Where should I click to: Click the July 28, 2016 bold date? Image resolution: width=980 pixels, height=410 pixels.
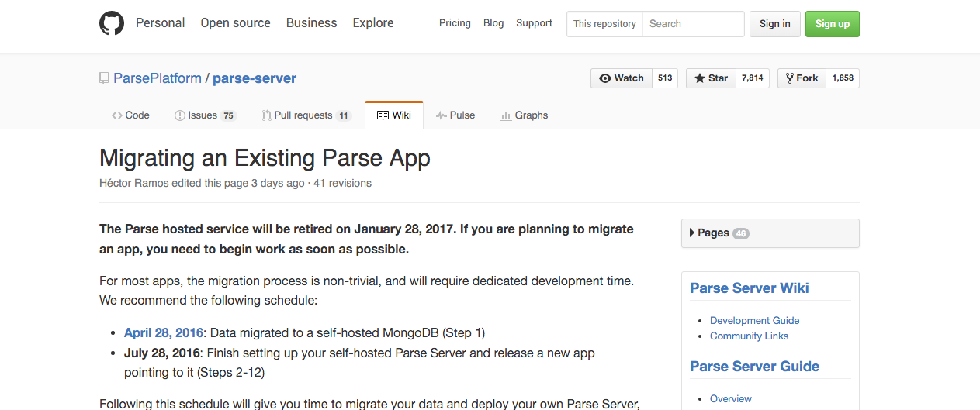coord(162,353)
